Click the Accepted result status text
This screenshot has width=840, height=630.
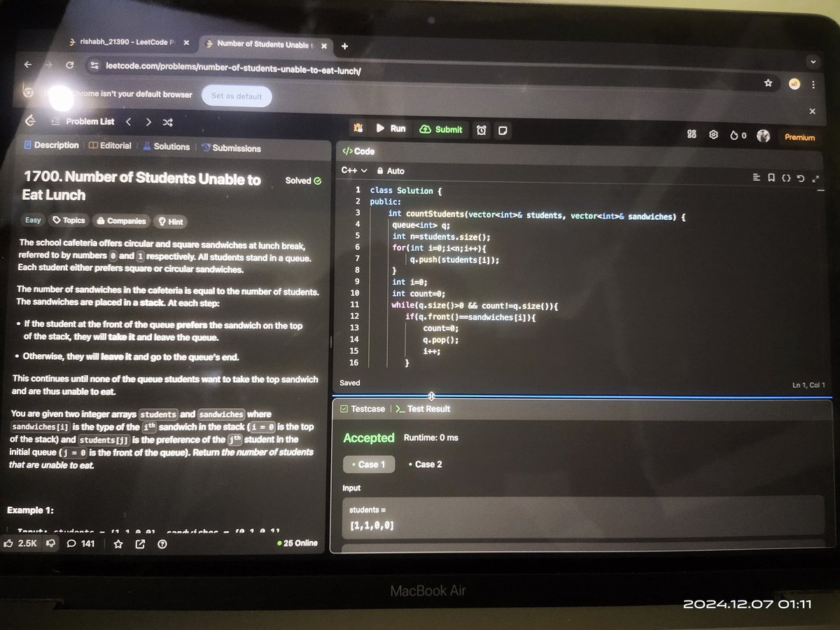(369, 437)
